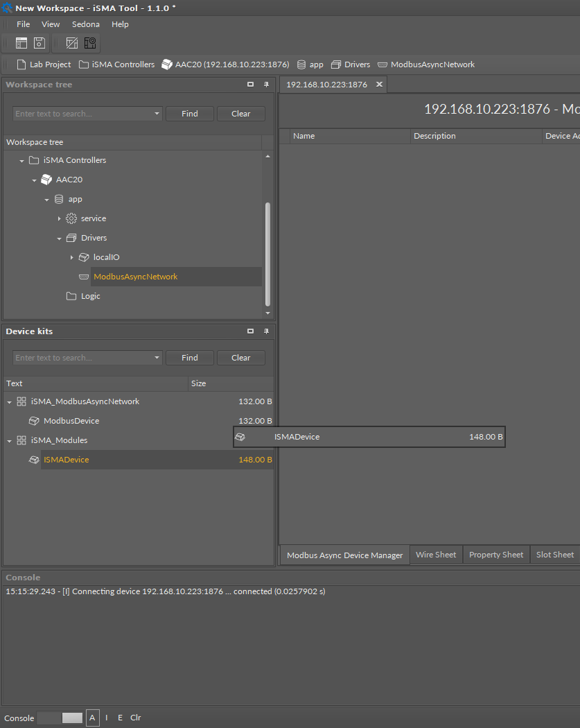This screenshot has height=728, width=580.
Task: Collapse the iSMA Controllers tree node
Action: tap(21, 161)
